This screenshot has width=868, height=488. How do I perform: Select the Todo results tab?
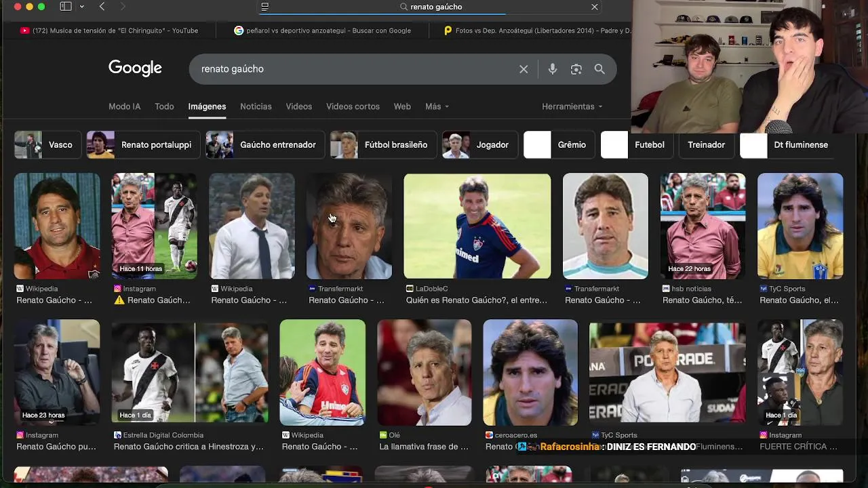(164, 106)
